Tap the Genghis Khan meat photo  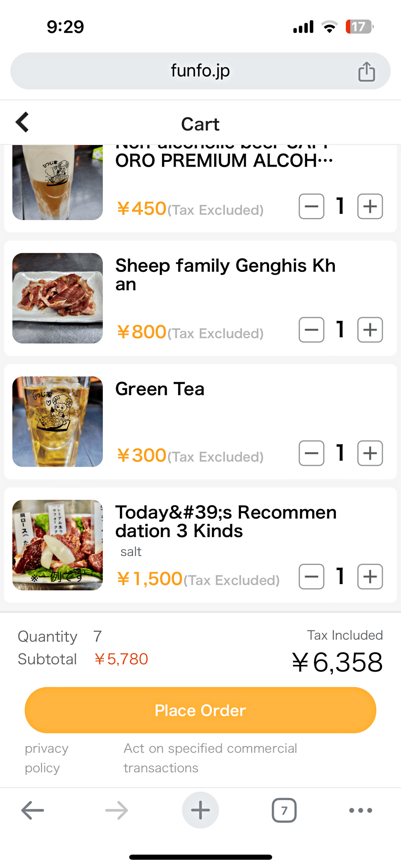57,298
